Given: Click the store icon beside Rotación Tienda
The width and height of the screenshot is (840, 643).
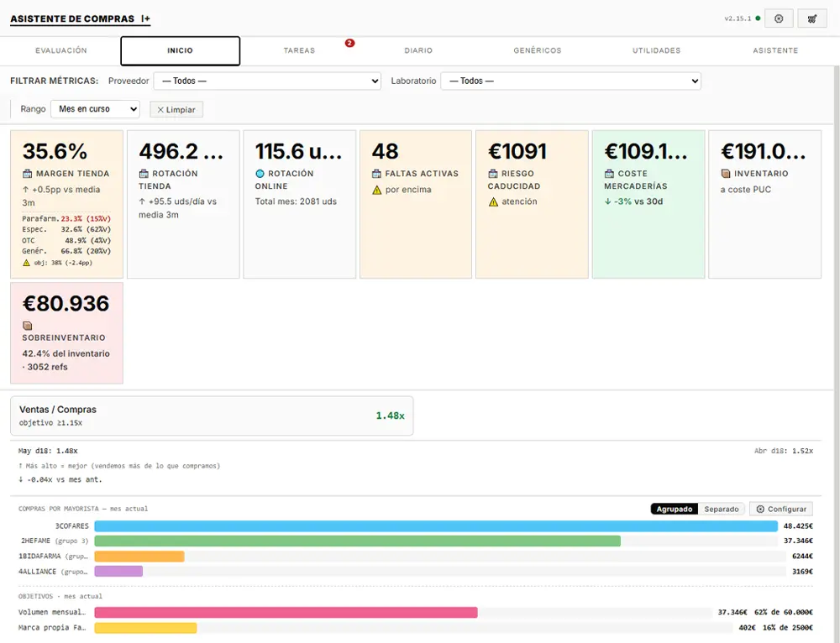Looking at the screenshot, I should point(144,174).
